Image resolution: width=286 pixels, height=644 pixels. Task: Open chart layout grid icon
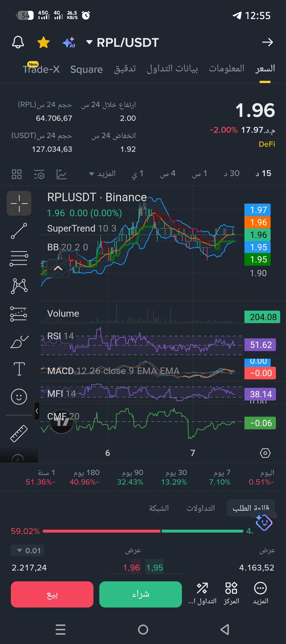pyautogui.click(x=17, y=174)
